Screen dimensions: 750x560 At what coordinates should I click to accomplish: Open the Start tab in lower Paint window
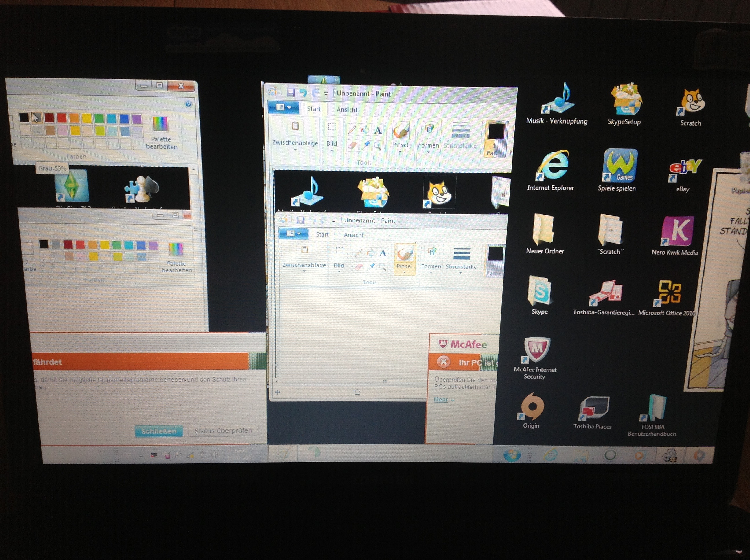pos(322,235)
